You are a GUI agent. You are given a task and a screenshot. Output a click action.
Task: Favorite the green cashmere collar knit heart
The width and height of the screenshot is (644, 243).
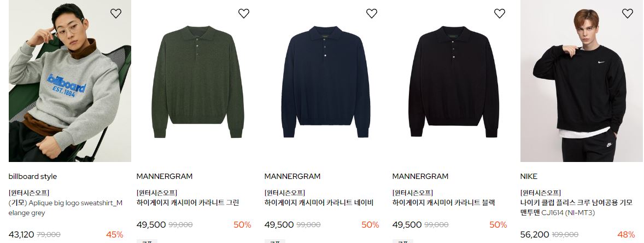[x=244, y=14]
